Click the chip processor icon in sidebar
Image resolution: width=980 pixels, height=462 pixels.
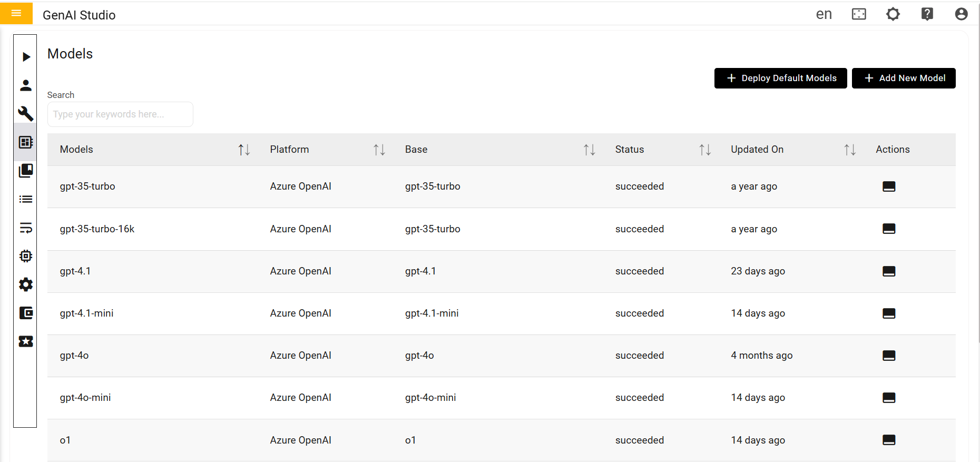[26, 256]
